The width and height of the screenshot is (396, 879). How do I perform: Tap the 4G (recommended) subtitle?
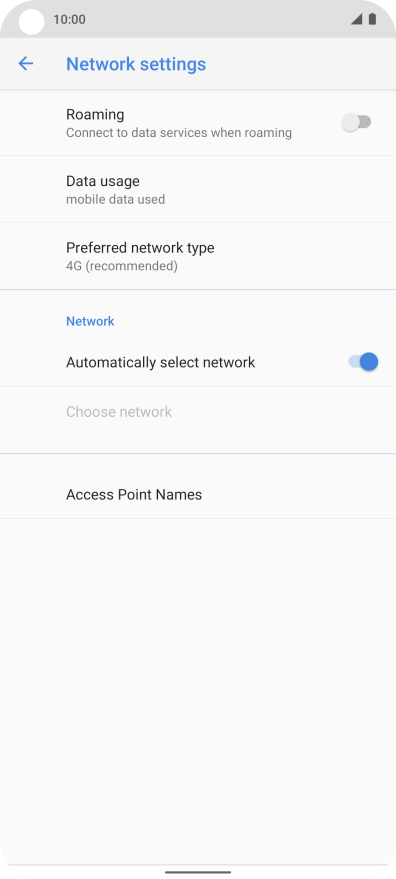coord(122,266)
